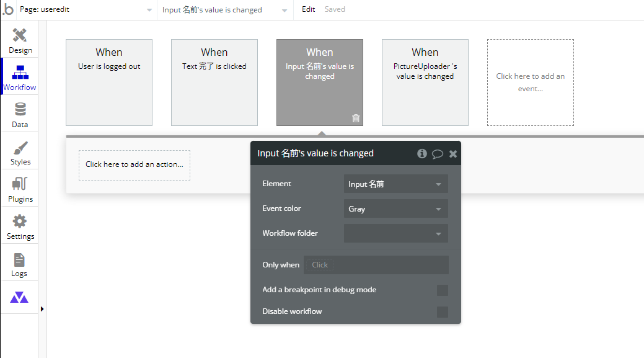This screenshot has height=358, width=644.
Task: Open the Data tab
Action: point(20,115)
